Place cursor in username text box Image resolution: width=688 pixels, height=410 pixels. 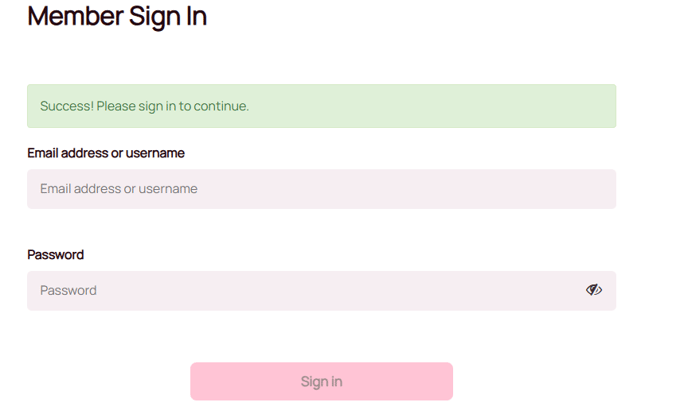click(x=321, y=189)
